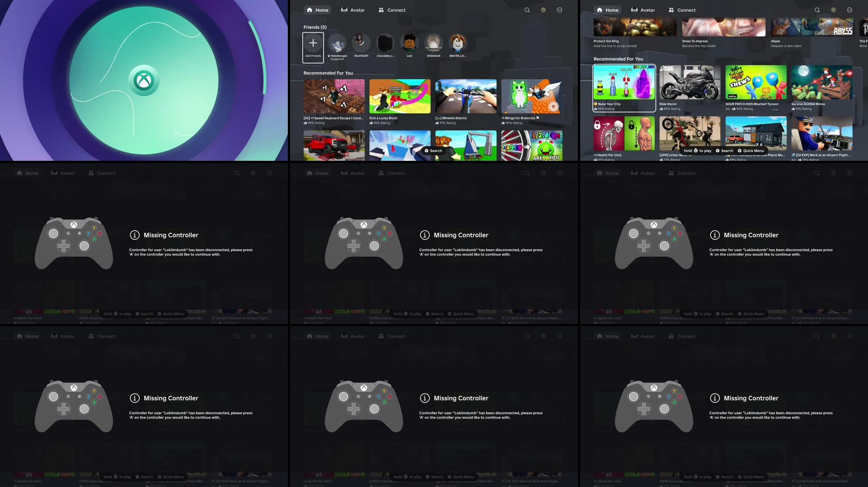Open friend Nick152411's avatar
Image resolution: width=868 pixels, height=487 pixels.
(361, 43)
